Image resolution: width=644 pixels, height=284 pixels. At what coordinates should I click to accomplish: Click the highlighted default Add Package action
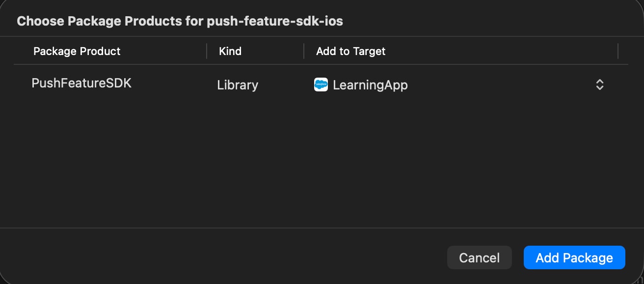[574, 257]
